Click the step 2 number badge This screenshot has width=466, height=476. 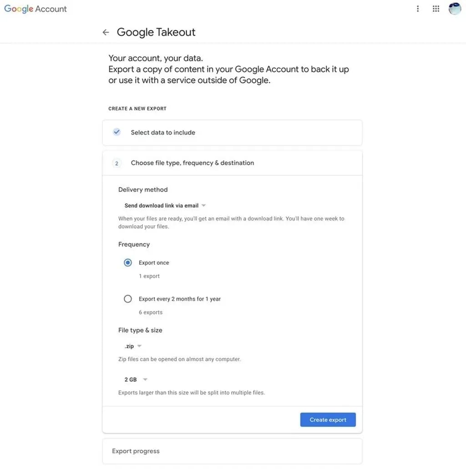(x=116, y=163)
